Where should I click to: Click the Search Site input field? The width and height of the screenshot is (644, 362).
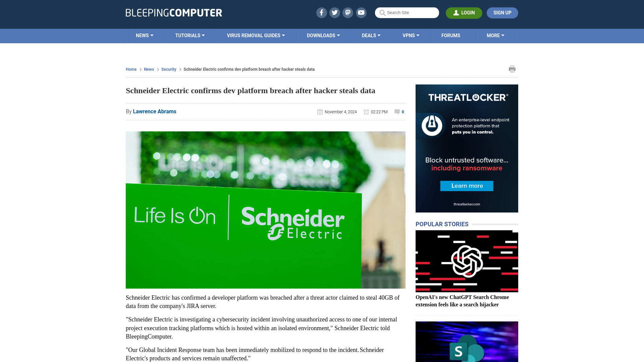pyautogui.click(x=407, y=12)
